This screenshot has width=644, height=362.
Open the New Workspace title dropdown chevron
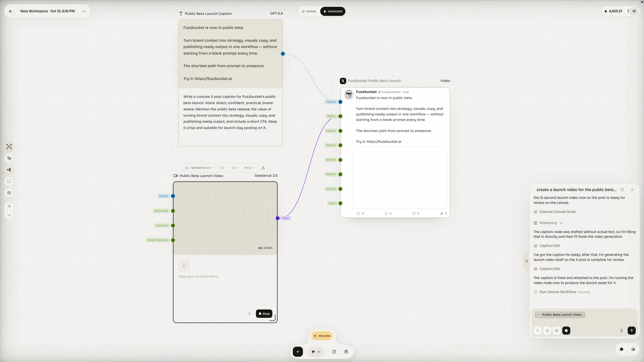[x=84, y=11]
